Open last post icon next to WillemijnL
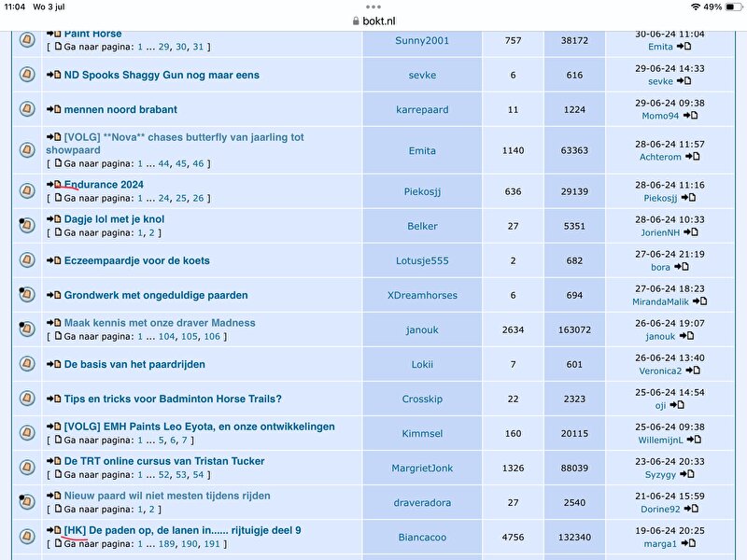The width and height of the screenshot is (747, 560). 694,440
